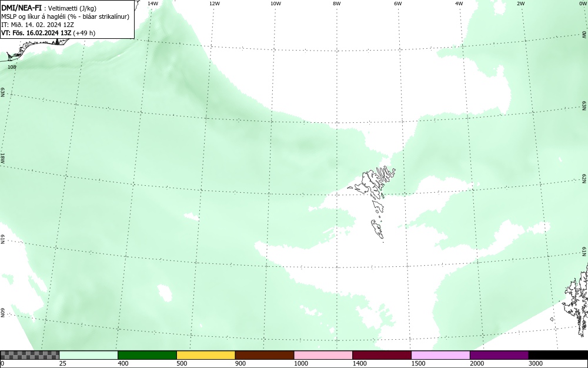
Task: Click the brown 900–1000 legend swatch
Action: point(265,355)
